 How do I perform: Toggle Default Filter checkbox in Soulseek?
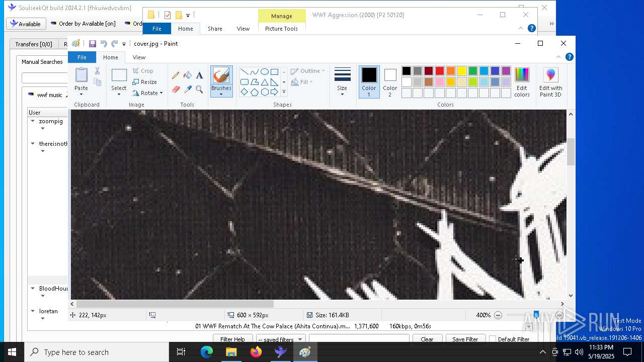pos(493,339)
